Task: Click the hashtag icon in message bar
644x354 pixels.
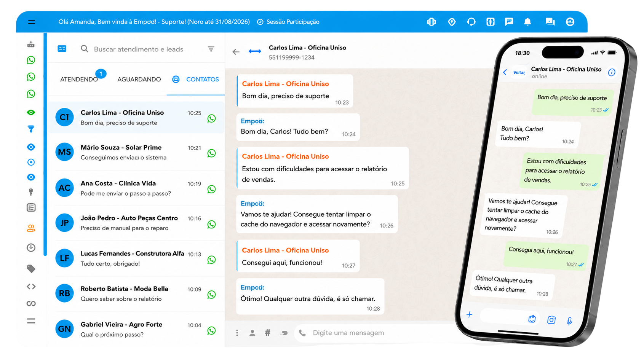Action: 268,333
